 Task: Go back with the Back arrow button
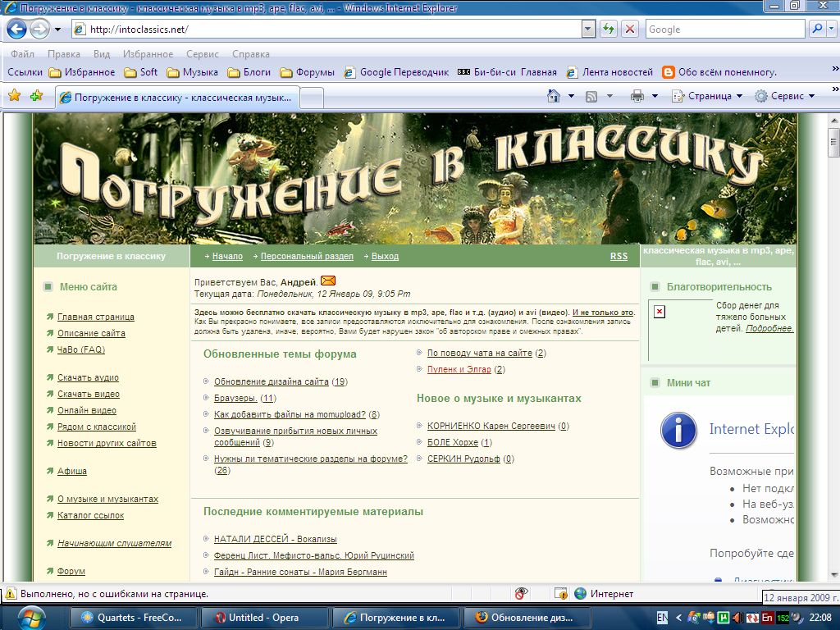coord(16,29)
